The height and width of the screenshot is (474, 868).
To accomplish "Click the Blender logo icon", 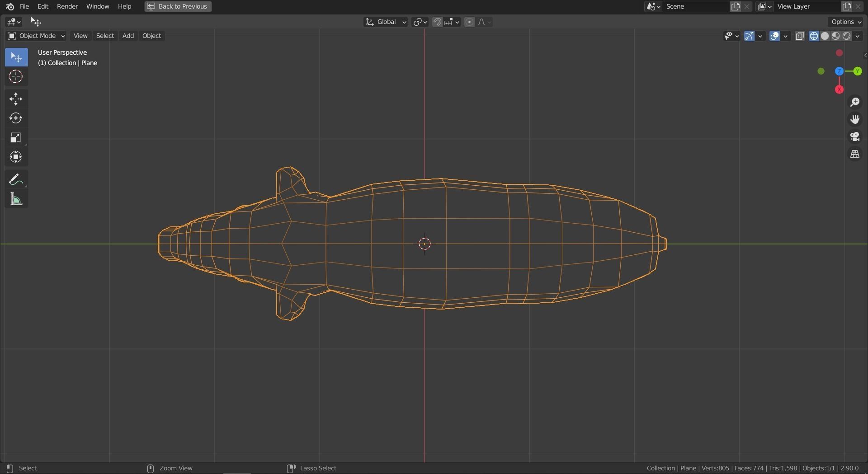I will [10, 6].
